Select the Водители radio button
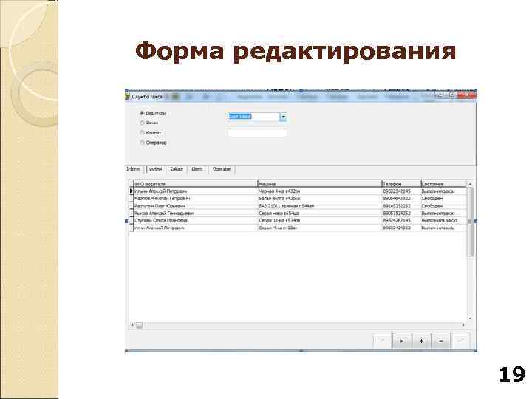 (142, 112)
